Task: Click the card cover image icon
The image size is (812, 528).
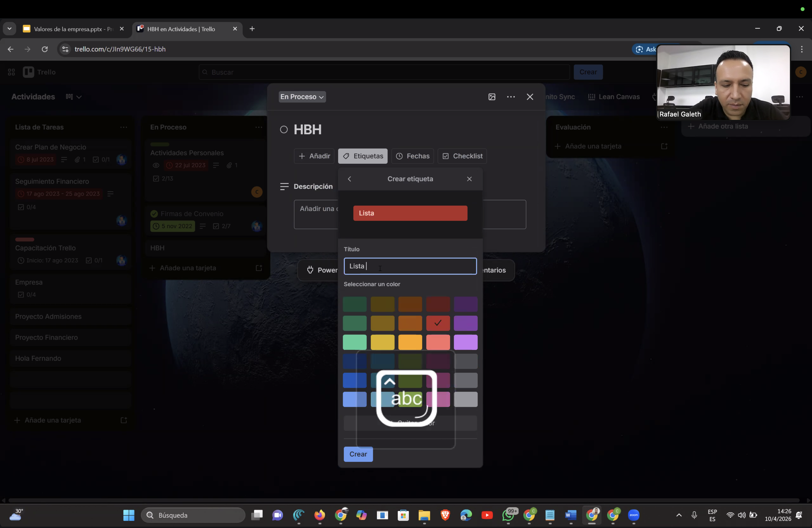Action: click(x=492, y=97)
